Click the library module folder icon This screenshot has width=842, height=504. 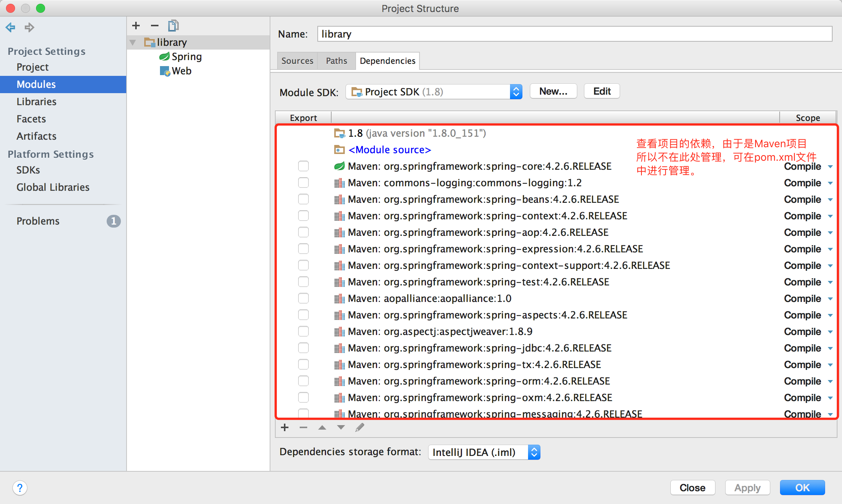click(x=150, y=42)
